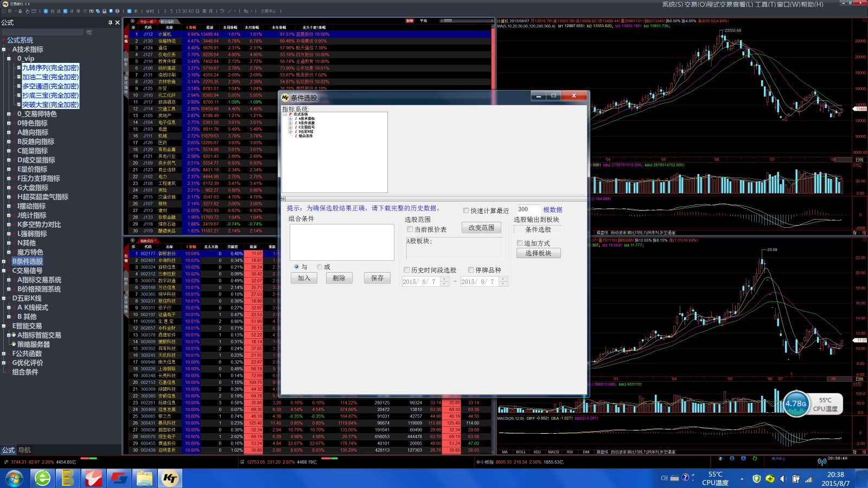Open the file explorer folder in the taskbar
This screenshot has width=868, height=488.
click(144, 478)
